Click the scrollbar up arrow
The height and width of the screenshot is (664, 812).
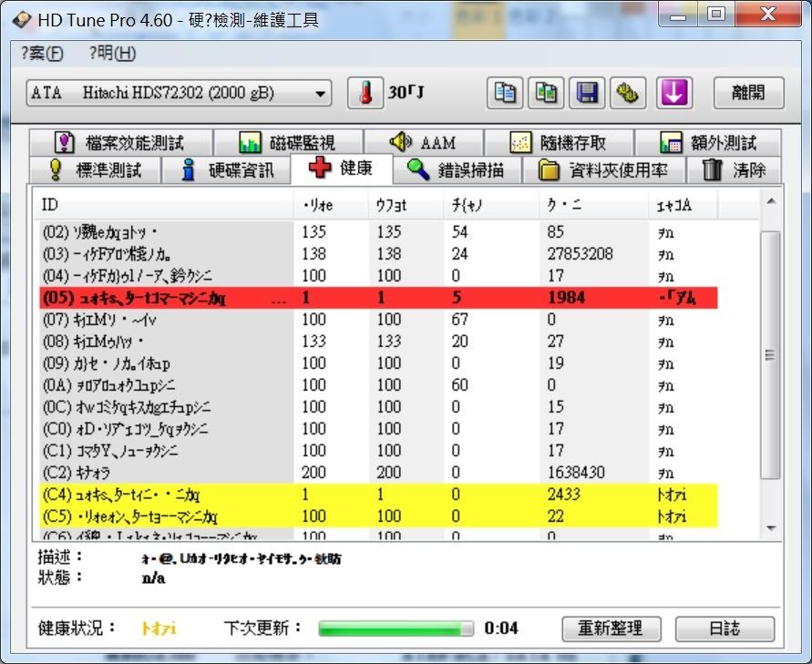(x=771, y=201)
